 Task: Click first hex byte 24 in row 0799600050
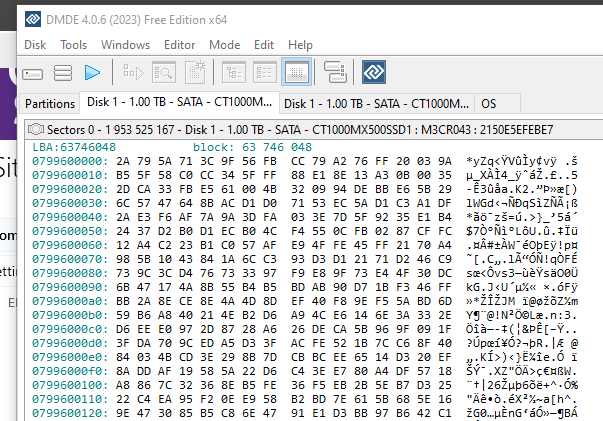[123, 231]
